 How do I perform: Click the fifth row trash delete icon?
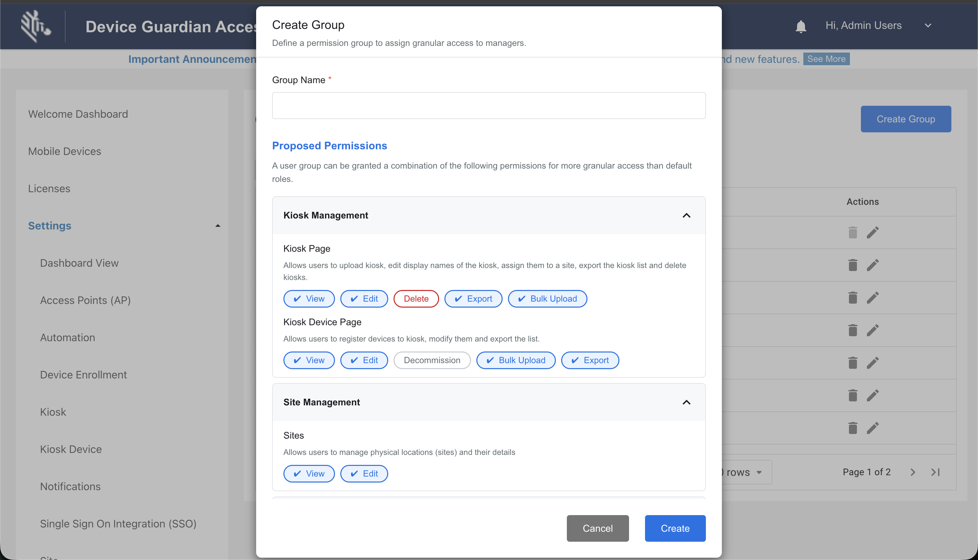(x=853, y=363)
